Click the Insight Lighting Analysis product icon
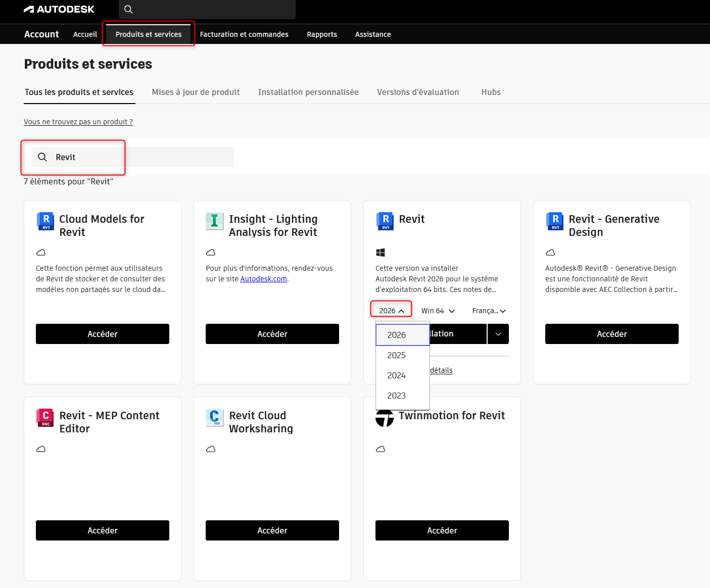The image size is (710, 588). [x=214, y=221]
